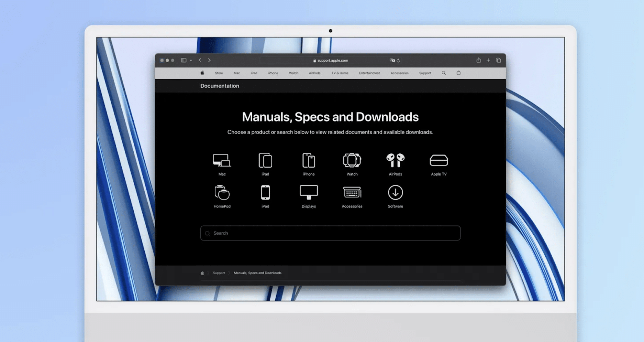This screenshot has width=644, height=342.
Task: Open the TV & Home navigation item
Action: (340, 73)
